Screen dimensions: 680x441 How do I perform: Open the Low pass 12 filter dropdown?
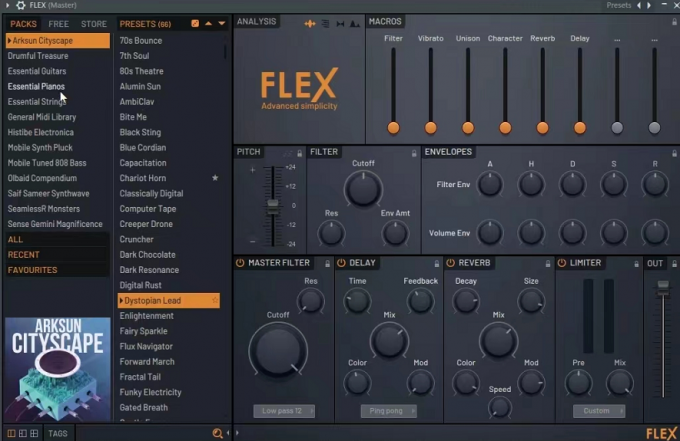tap(283, 411)
